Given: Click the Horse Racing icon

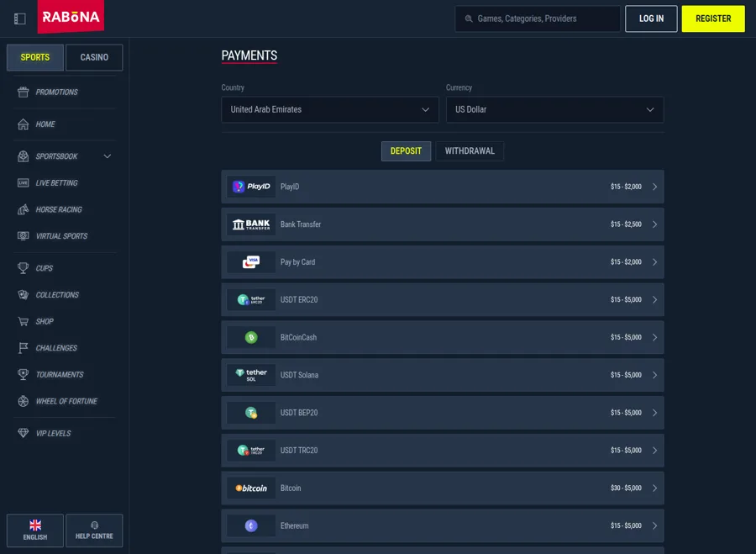Looking at the screenshot, I should click(24, 209).
